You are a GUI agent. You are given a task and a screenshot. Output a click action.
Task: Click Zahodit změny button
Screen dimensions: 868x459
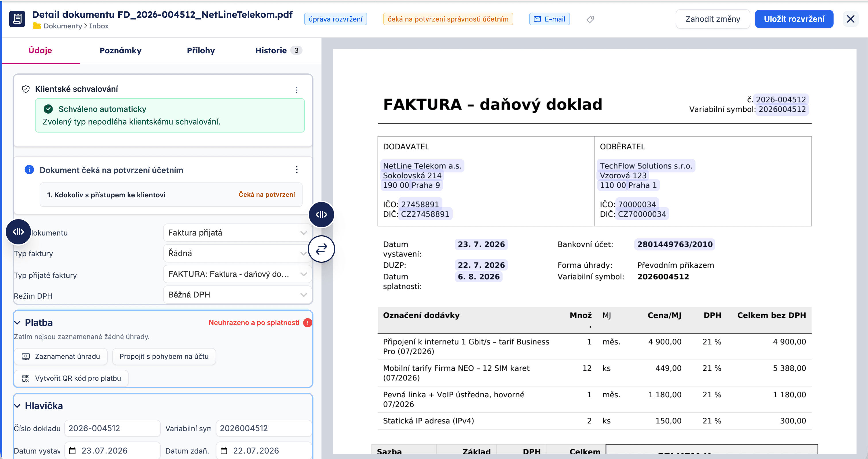(713, 19)
